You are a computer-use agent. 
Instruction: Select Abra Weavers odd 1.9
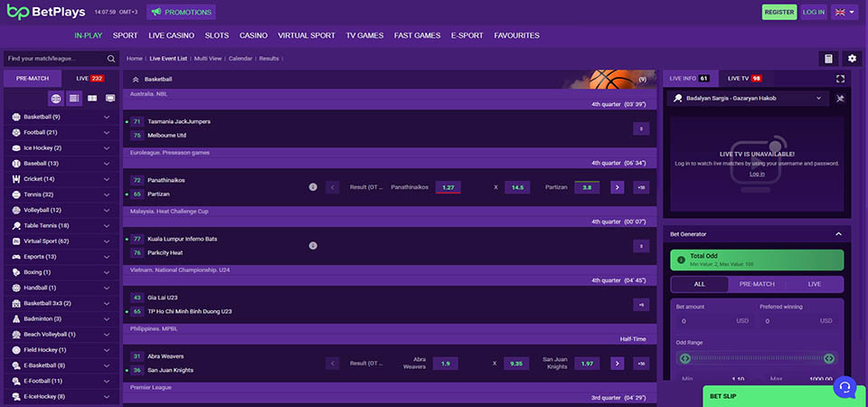tap(446, 364)
